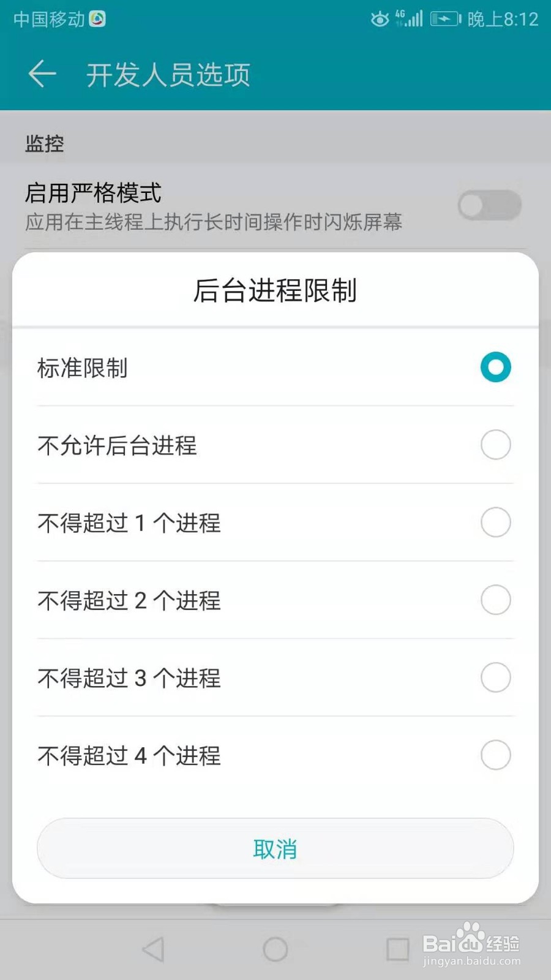This screenshot has height=980, width=551.
Task: Tap the notification app icon beside 中国移动
Action: pos(97,19)
